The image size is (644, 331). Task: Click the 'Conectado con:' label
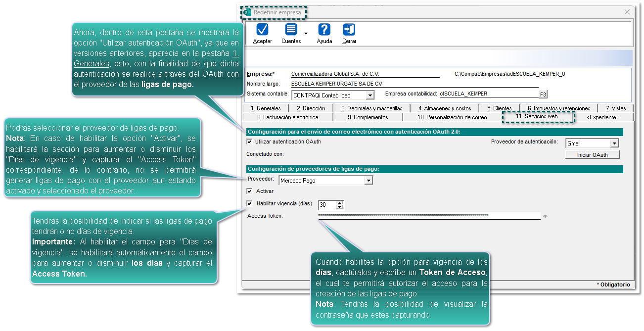265,154
